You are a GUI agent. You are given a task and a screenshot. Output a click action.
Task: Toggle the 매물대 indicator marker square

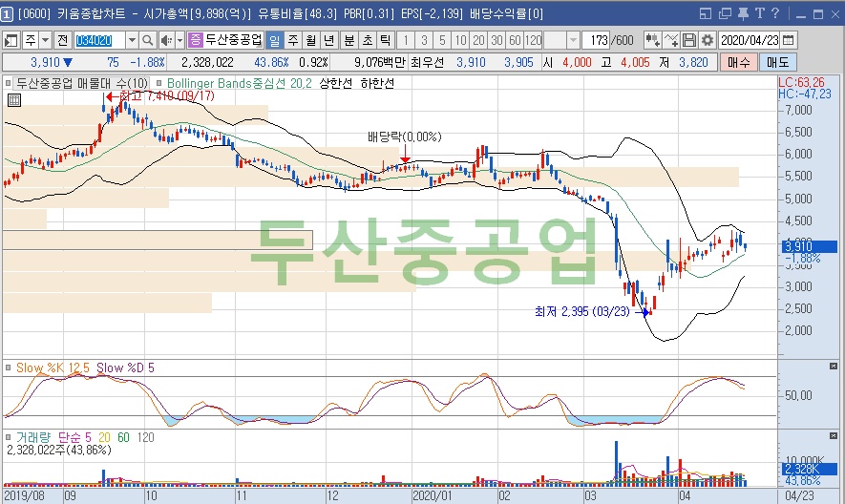tap(8, 83)
